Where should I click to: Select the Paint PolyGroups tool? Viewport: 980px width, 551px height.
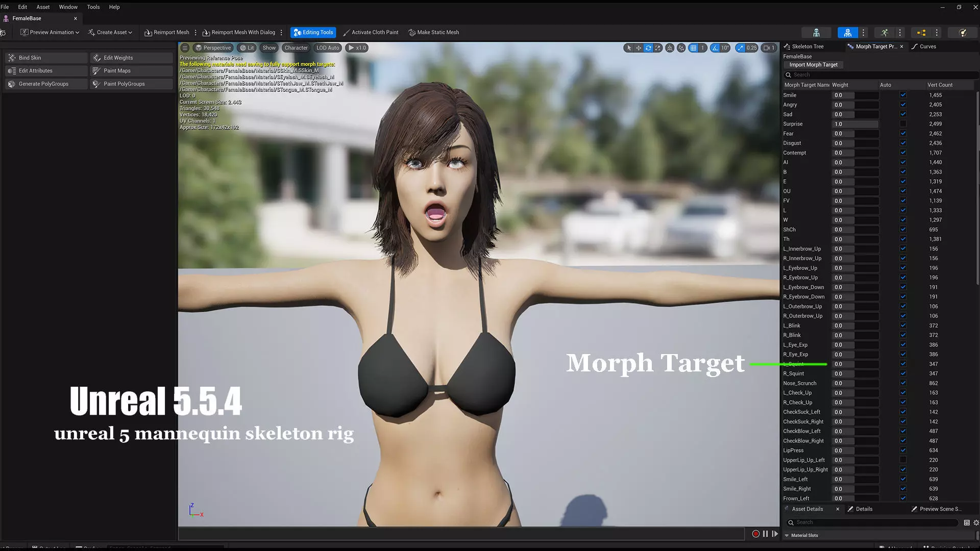(x=132, y=84)
